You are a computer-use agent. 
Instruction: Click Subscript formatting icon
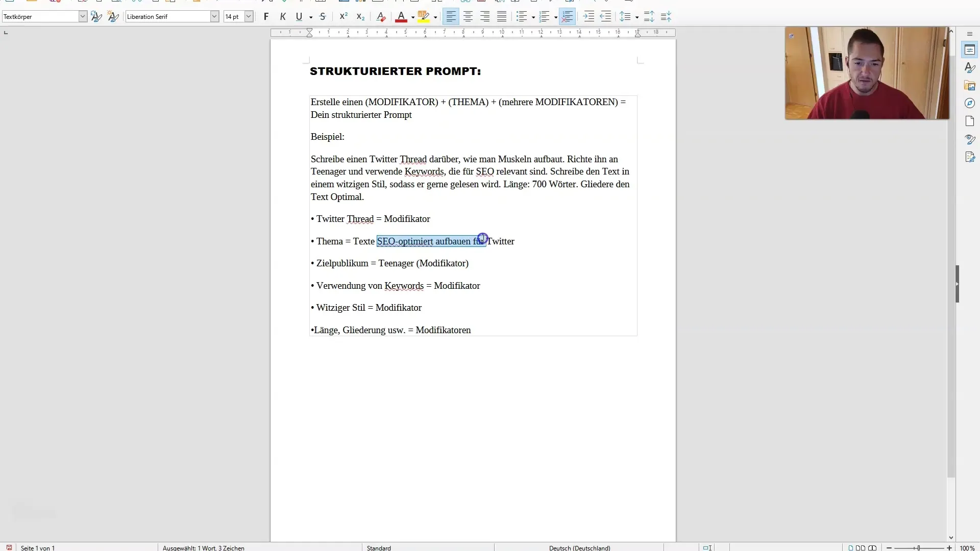point(360,16)
